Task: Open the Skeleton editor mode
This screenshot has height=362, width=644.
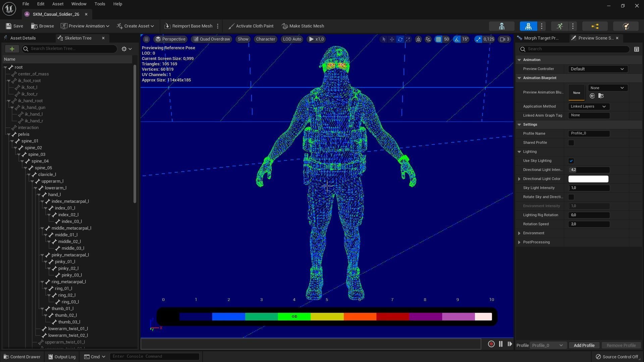Action: (501, 26)
